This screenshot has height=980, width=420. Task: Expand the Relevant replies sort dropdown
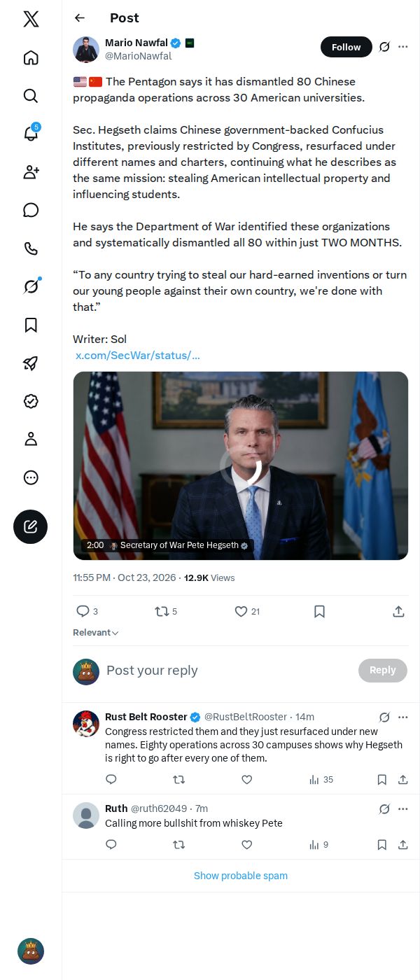pyautogui.click(x=96, y=632)
